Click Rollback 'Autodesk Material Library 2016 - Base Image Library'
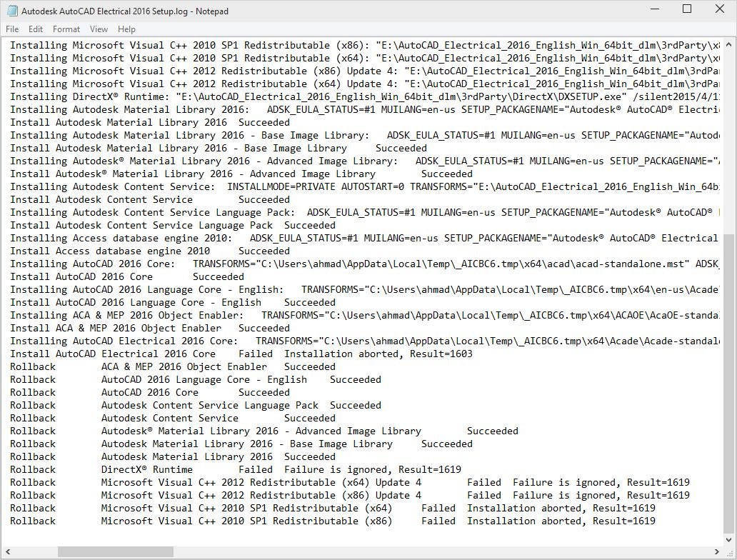The height and width of the screenshot is (560, 737). [247, 444]
